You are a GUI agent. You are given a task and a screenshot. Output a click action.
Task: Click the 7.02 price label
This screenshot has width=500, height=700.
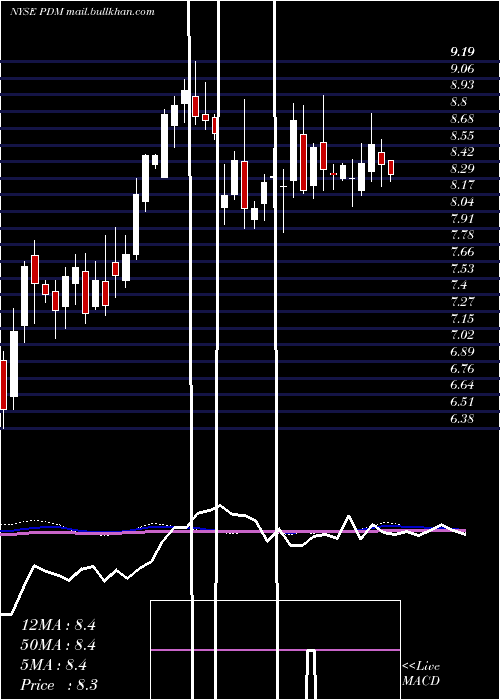click(462, 335)
